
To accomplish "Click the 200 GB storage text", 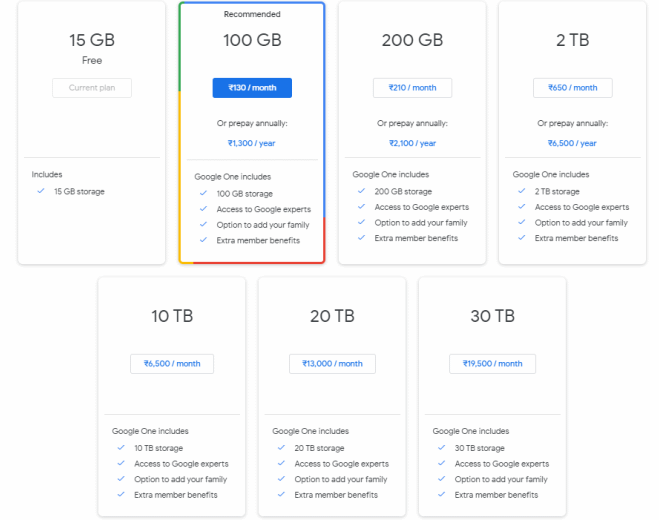I will coord(403,192).
